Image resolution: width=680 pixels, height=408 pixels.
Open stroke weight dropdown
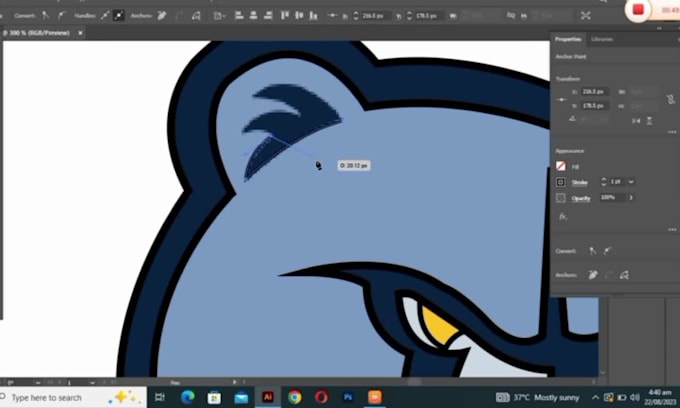631,182
